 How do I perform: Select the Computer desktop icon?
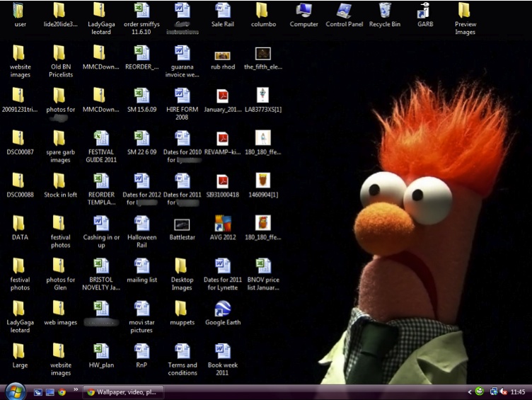click(303, 16)
